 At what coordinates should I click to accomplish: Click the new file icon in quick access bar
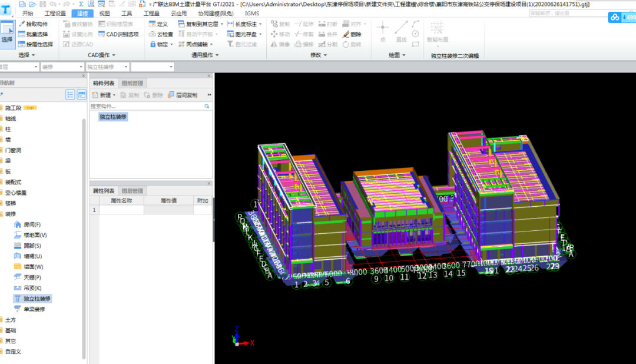coord(22,4)
